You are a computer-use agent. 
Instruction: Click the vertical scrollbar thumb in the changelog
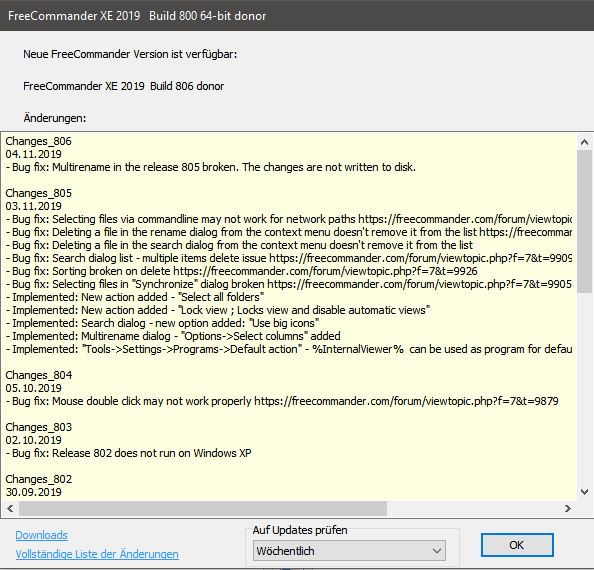585,222
